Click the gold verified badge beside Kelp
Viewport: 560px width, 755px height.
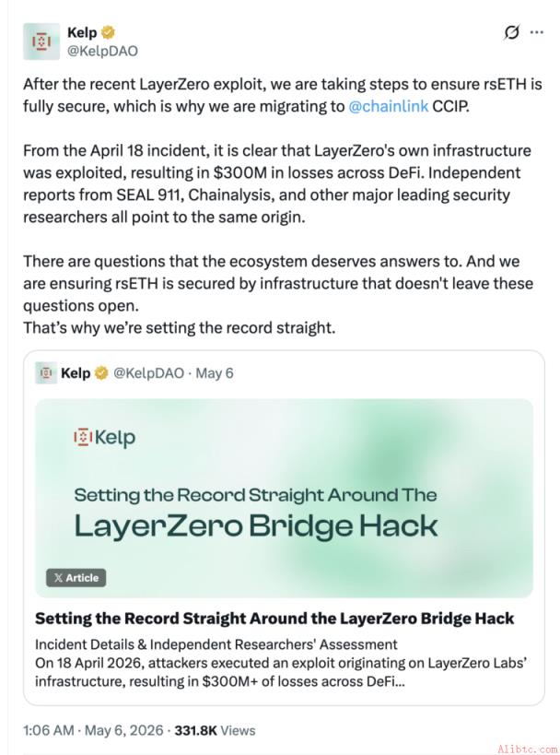pos(108,33)
